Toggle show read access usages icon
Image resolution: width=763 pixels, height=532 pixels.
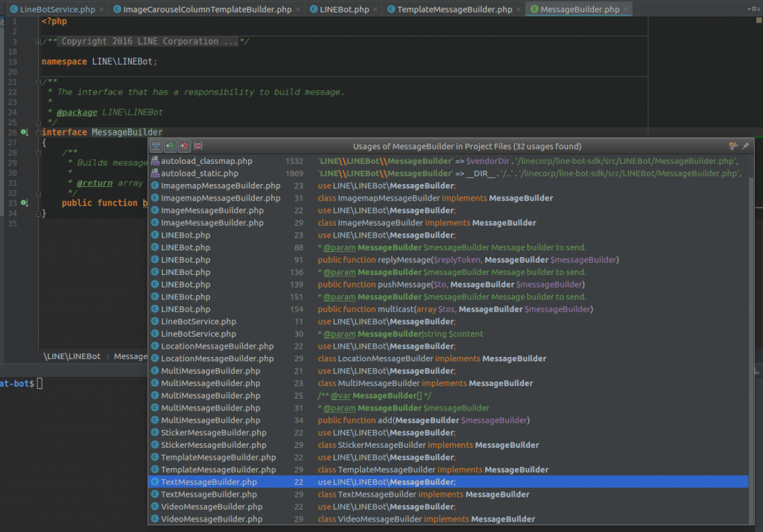[170, 146]
